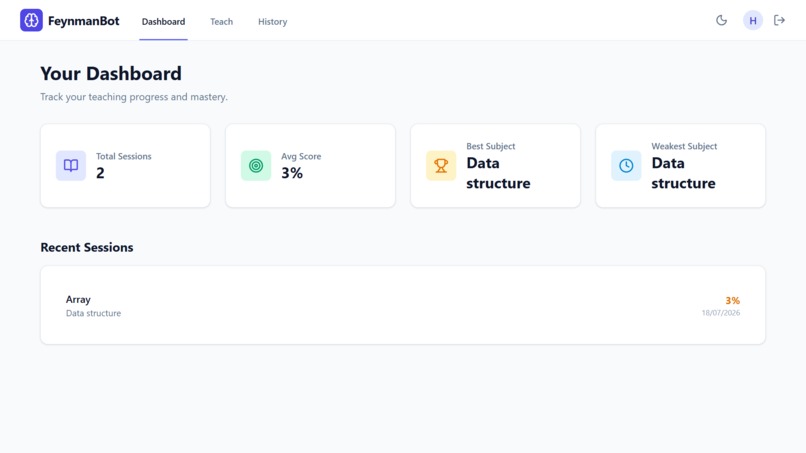Click the FeynmanBot brand name
Screen dimensions: 806x453
pos(84,21)
